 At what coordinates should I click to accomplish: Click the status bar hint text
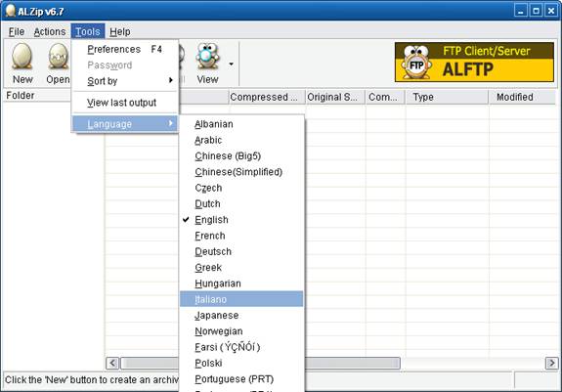[x=92, y=380]
